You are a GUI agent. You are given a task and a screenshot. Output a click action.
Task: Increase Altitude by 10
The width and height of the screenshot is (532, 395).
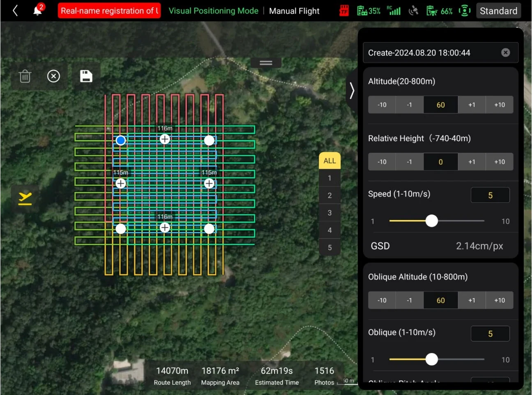click(x=500, y=105)
